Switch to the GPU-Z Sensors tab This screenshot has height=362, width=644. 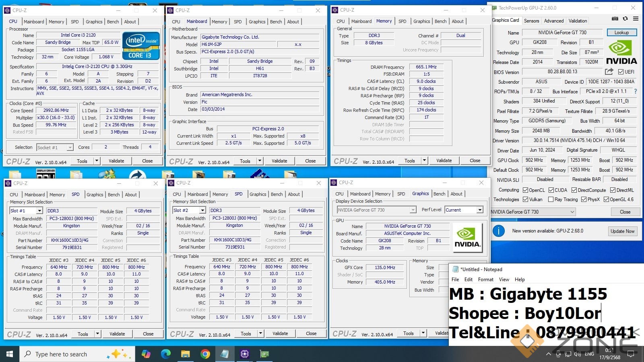click(531, 21)
